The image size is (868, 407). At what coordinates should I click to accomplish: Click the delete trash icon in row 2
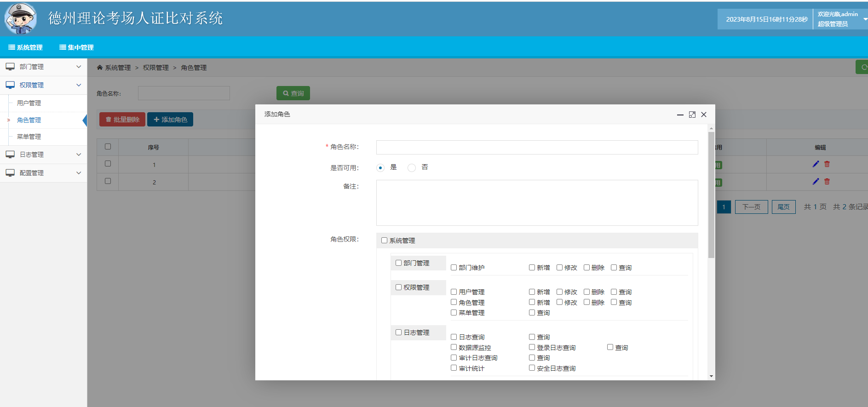[827, 182]
